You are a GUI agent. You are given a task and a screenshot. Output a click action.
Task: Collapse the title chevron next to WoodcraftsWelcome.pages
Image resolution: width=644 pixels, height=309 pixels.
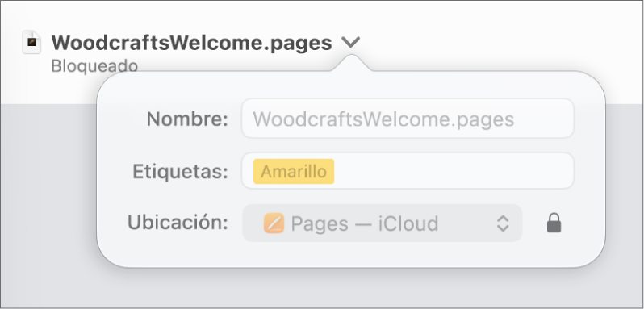pyautogui.click(x=351, y=42)
